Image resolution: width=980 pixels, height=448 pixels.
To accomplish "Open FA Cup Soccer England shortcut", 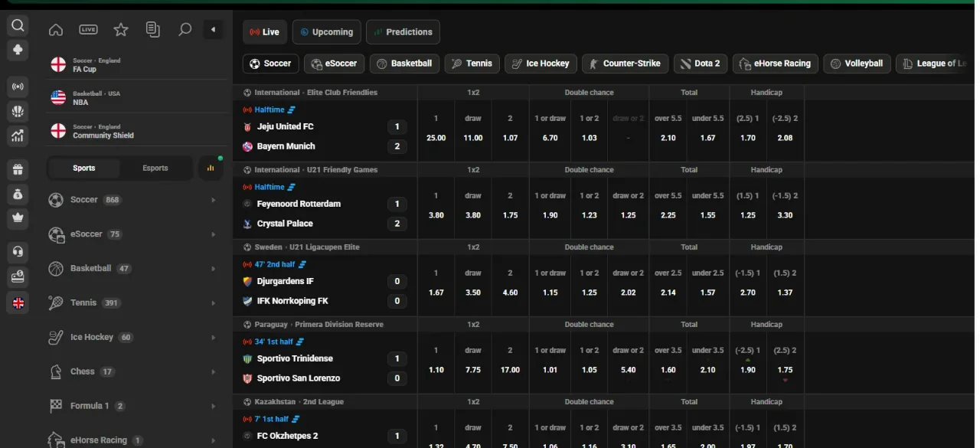I will tap(138, 65).
